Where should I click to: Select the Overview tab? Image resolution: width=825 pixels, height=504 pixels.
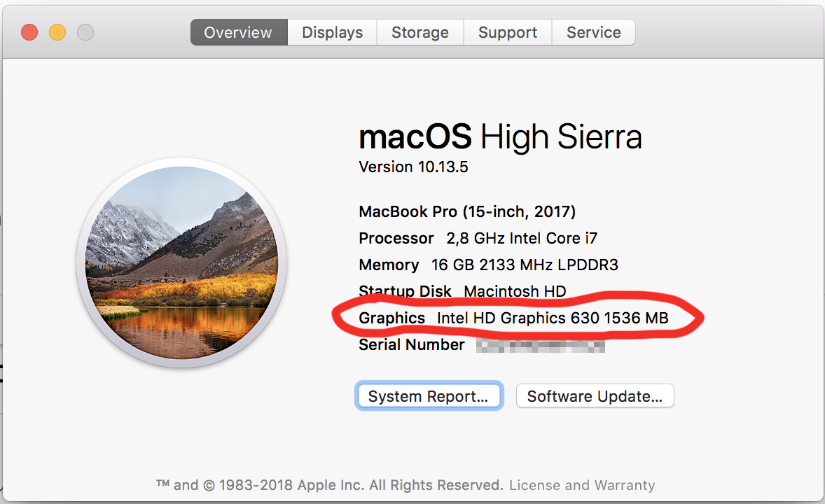click(x=238, y=33)
